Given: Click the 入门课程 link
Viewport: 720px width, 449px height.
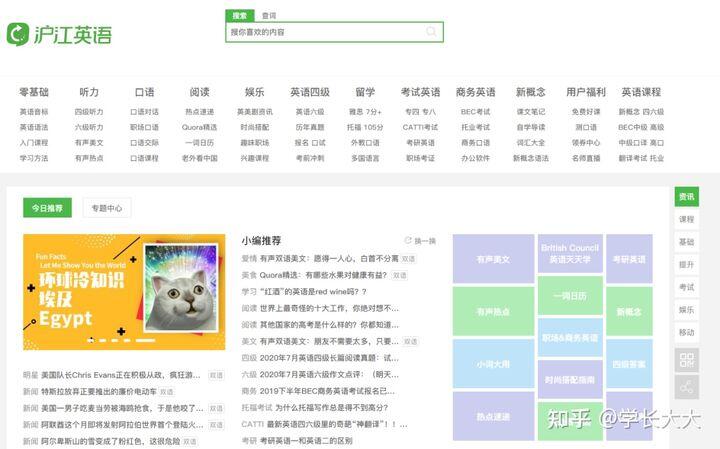Looking at the screenshot, I should point(34,143).
